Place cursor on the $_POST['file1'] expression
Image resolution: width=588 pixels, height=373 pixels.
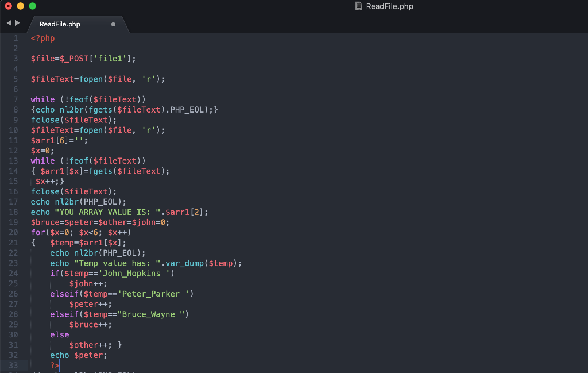[x=95, y=58]
